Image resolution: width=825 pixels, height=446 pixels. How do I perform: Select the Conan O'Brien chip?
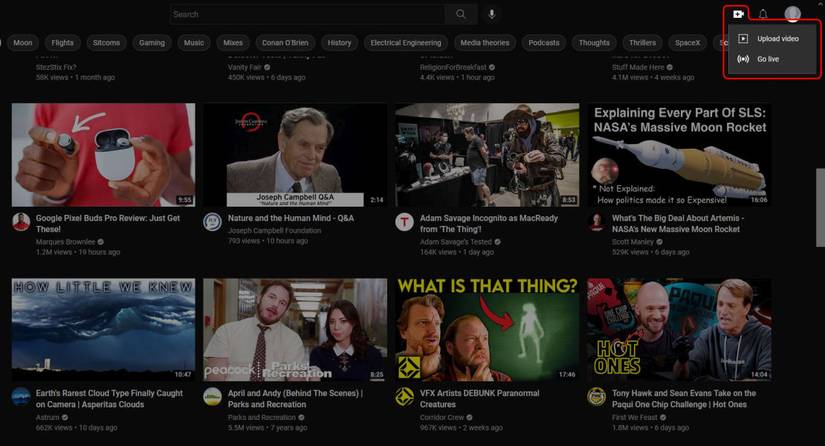(x=285, y=43)
